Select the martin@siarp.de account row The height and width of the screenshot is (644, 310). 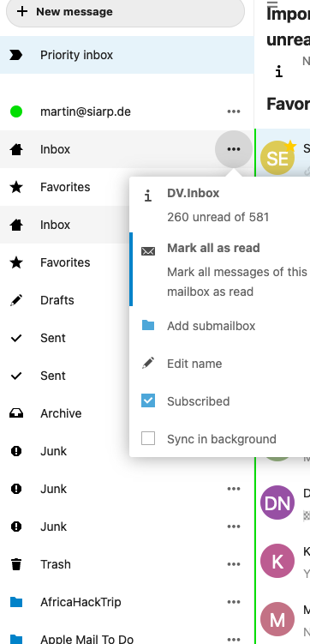point(127,111)
